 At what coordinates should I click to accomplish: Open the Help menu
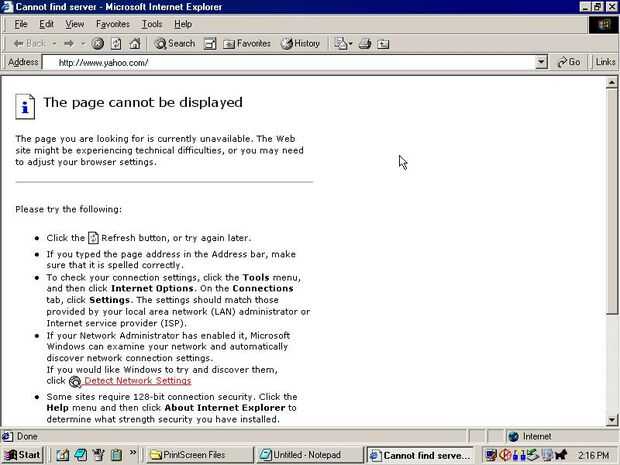[183, 24]
